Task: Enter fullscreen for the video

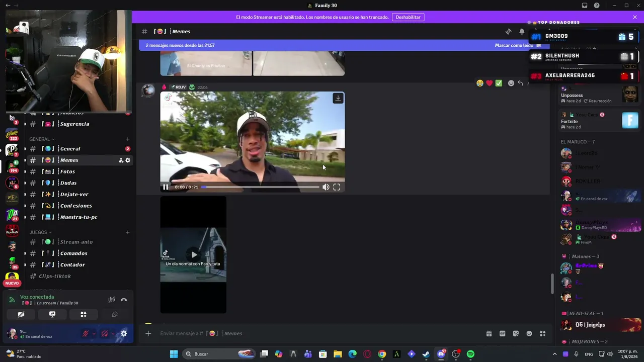Action: [337, 187]
